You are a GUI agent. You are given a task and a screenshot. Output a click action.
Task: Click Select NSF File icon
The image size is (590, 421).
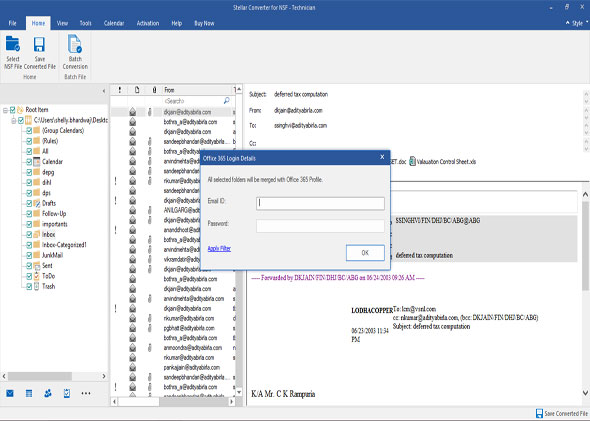[12, 44]
